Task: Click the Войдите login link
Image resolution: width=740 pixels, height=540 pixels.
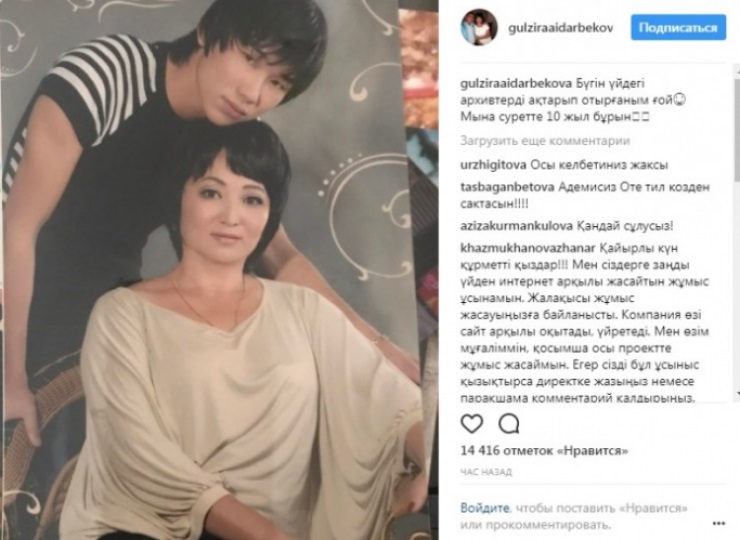Action: tap(485, 508)
